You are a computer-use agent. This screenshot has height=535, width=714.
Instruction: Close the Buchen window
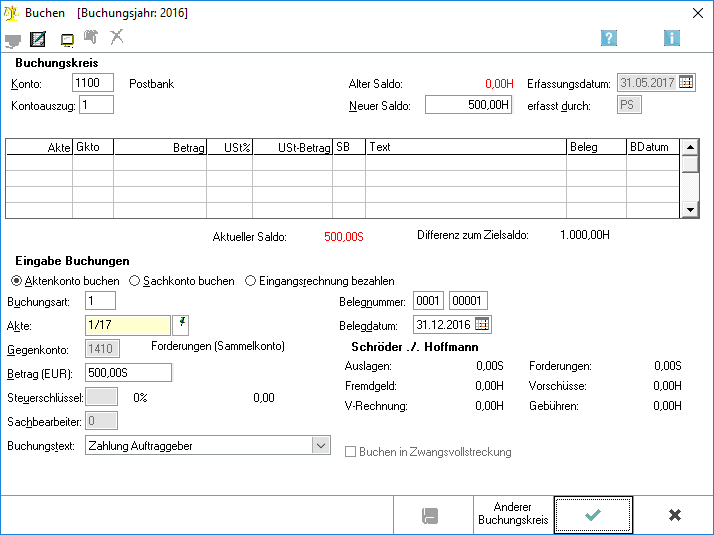pyautogui.click(x=698, y=13)
